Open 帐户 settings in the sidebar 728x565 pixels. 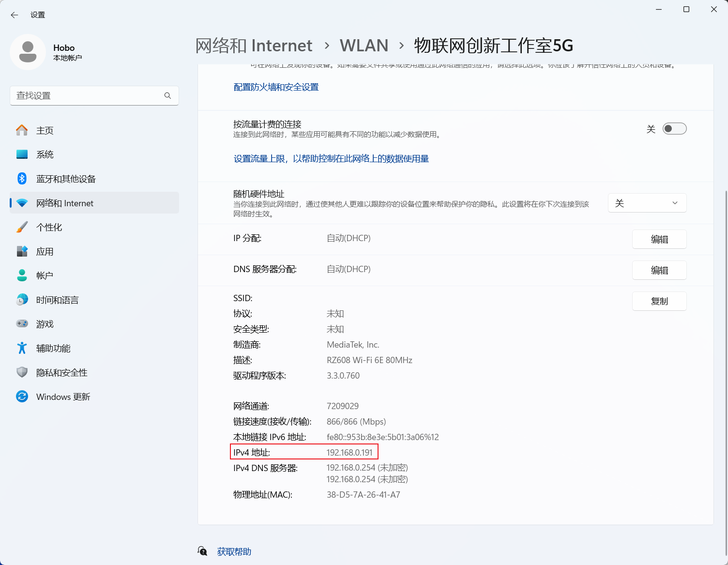(44, 275)
